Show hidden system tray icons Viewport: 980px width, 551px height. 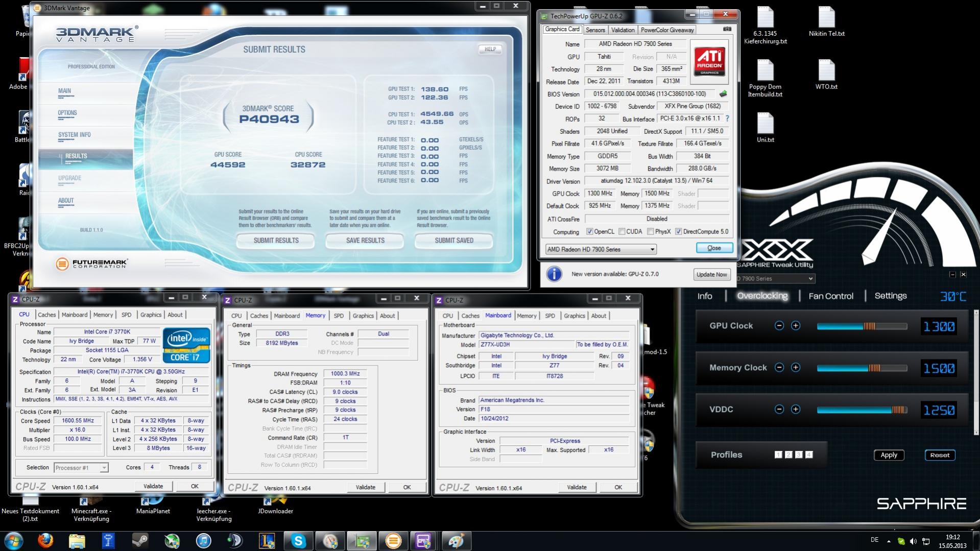[889, 541]
